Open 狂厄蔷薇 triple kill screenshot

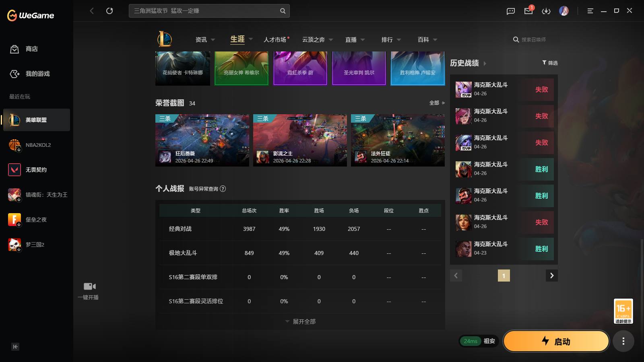[202, 140]
